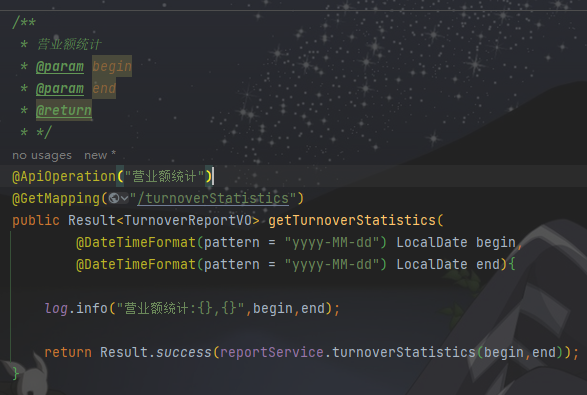Click the @return Javadoc tag
The image size is (587, 395).
64,110
